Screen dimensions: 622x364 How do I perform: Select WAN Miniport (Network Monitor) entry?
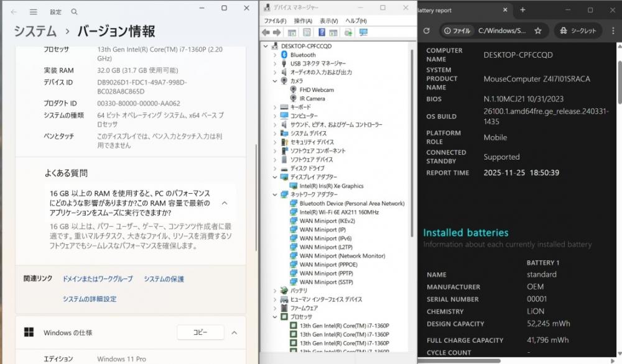pyautogui.click(x=342, y=255)
